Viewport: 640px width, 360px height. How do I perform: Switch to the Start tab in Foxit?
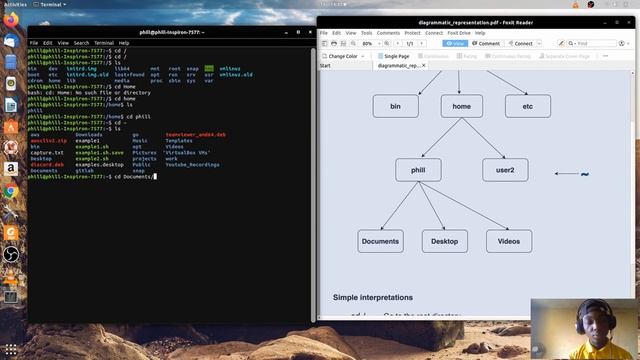pos(325,66)
